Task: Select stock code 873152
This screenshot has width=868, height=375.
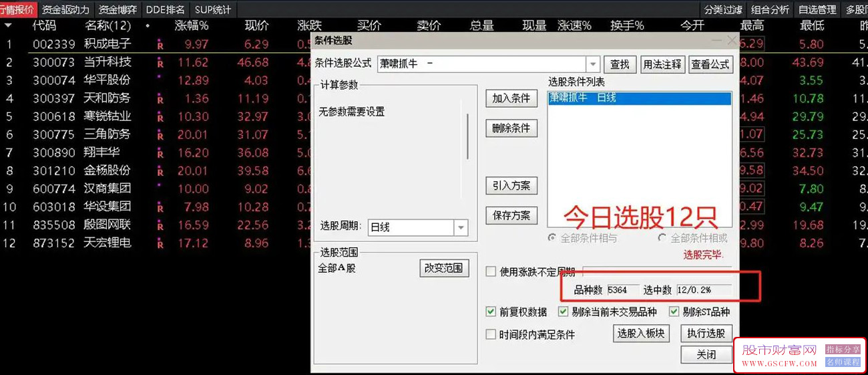Action: point(54,243)
